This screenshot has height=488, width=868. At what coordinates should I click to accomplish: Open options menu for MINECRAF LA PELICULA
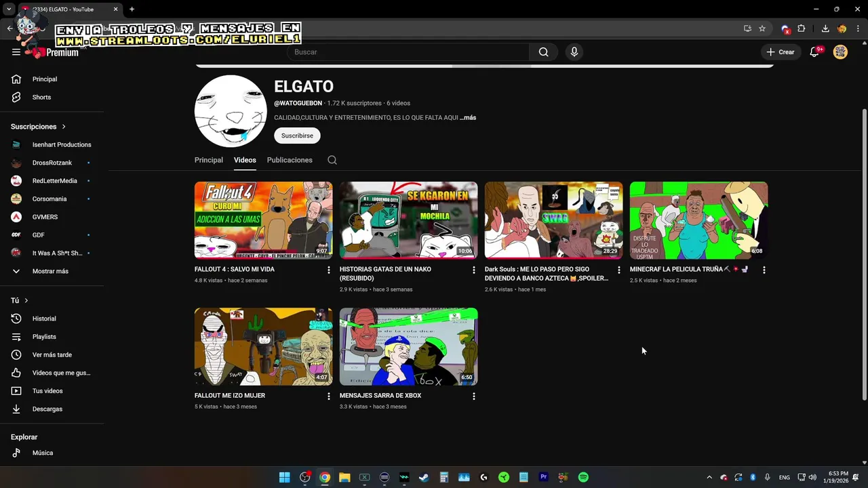[764, 270]
